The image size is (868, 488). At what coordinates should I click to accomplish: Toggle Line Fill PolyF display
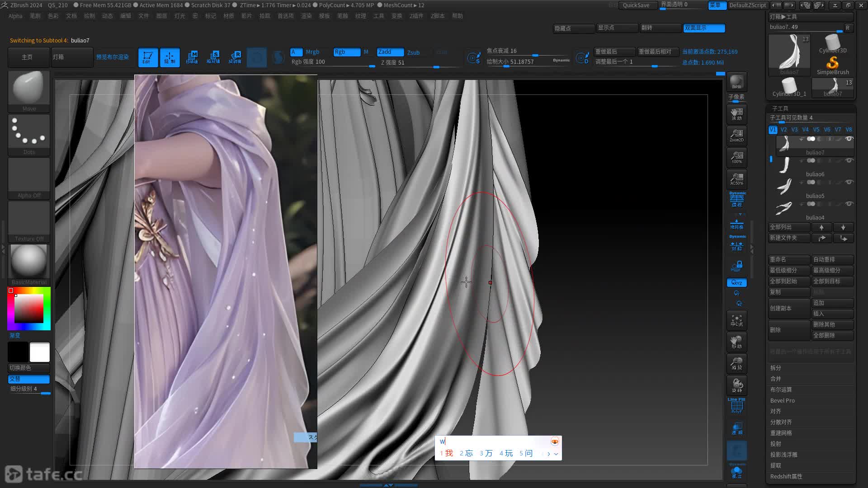[x=736, y=406]
